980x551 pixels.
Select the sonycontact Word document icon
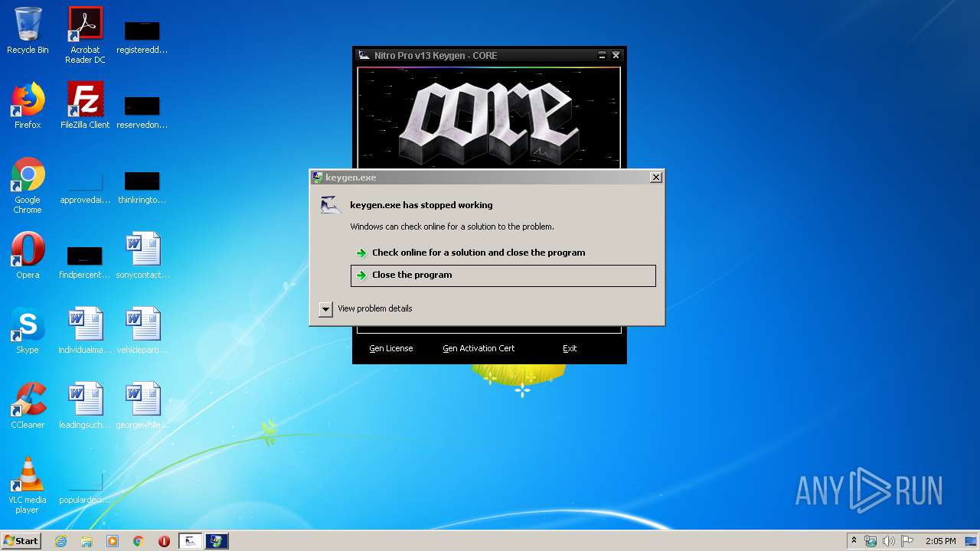tap(142, 256)
